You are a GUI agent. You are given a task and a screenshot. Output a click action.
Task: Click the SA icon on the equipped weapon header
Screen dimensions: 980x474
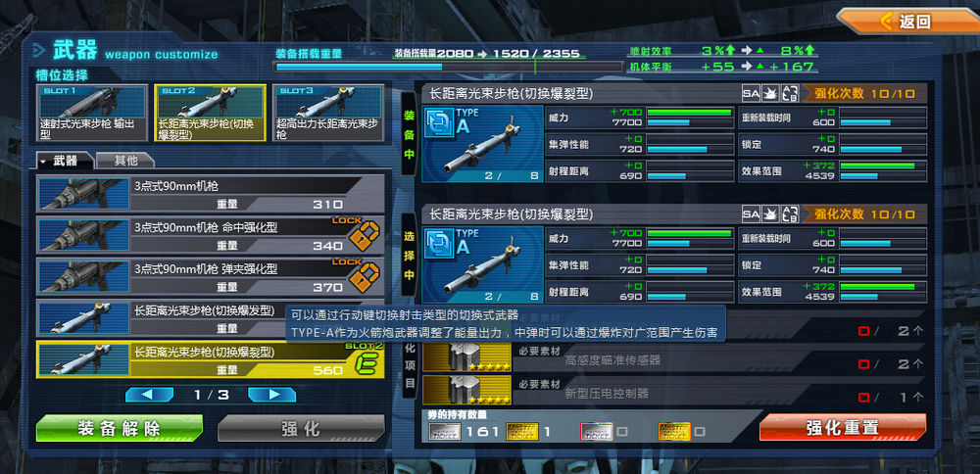[x=752, y=94]
